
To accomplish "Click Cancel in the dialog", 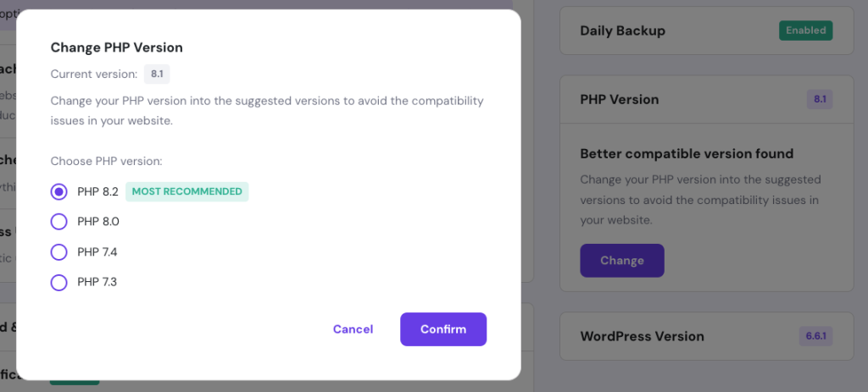I will click(353, 329).
